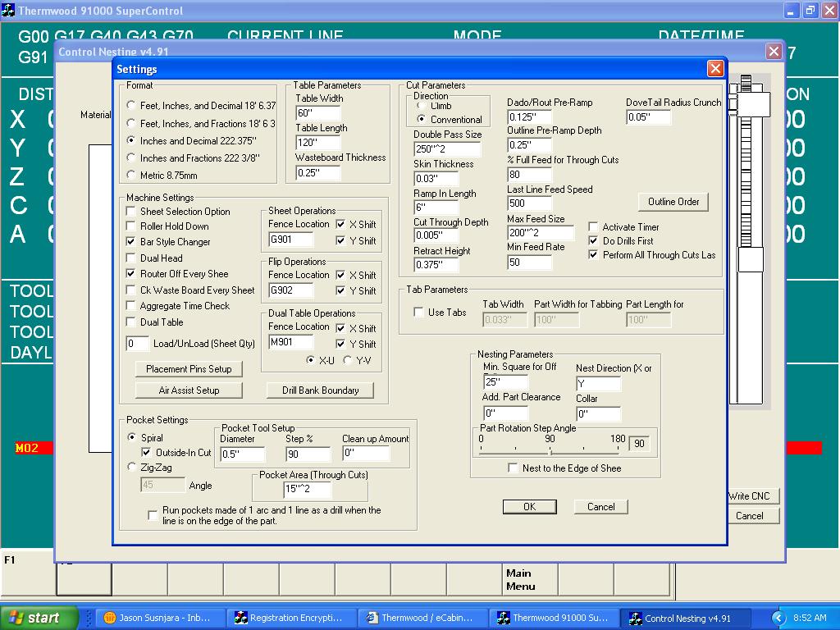Toggle Dual Table Operations X Shift checkbox

[x=340, y=328]
